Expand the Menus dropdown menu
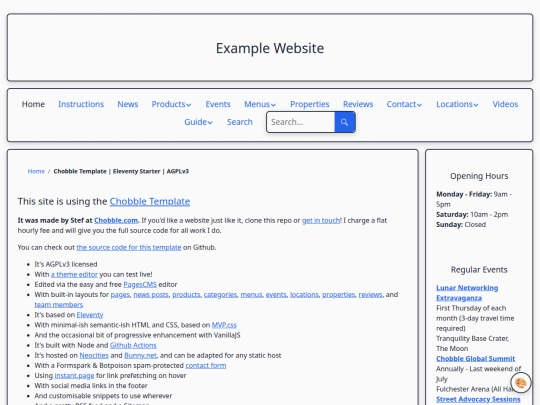This screenshot has width=540, height=405. pyautogui.click(x=260, y=104)
